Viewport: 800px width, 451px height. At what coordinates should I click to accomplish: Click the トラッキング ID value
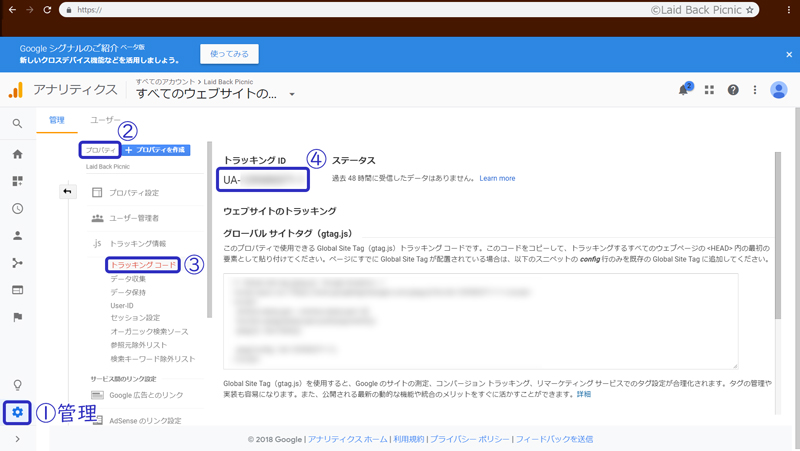(263, 180)
